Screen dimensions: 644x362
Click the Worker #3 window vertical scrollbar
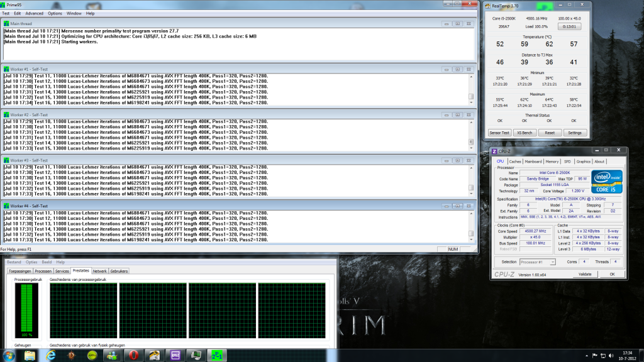pos(471,180)
